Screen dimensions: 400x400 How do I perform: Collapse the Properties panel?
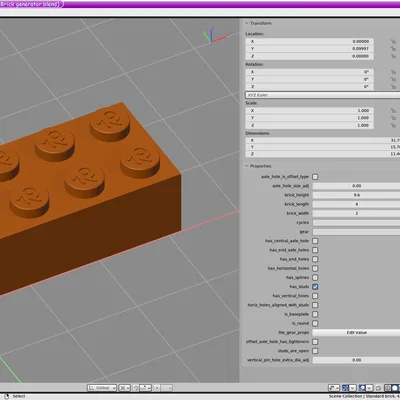247,166
